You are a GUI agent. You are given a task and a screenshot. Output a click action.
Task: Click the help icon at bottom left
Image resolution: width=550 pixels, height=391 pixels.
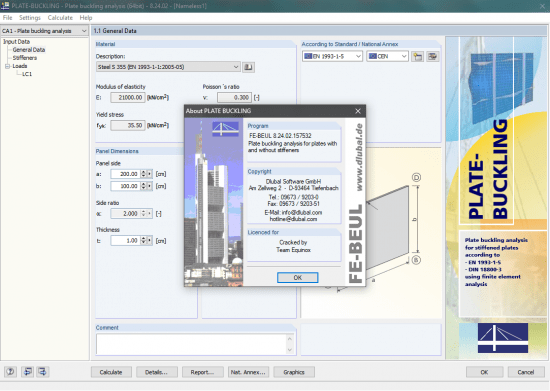[11, 372]
